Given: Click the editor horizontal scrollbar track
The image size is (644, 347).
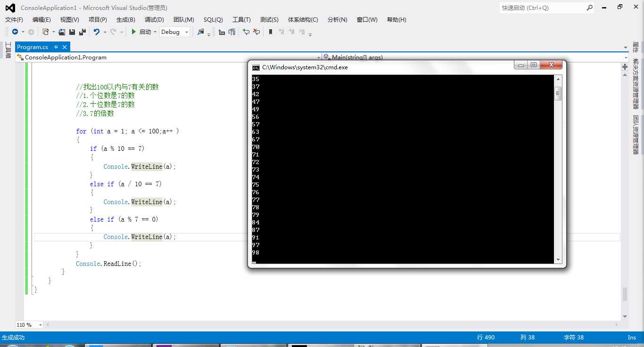Looking at the screenshot, I should [x=332, y=325].
